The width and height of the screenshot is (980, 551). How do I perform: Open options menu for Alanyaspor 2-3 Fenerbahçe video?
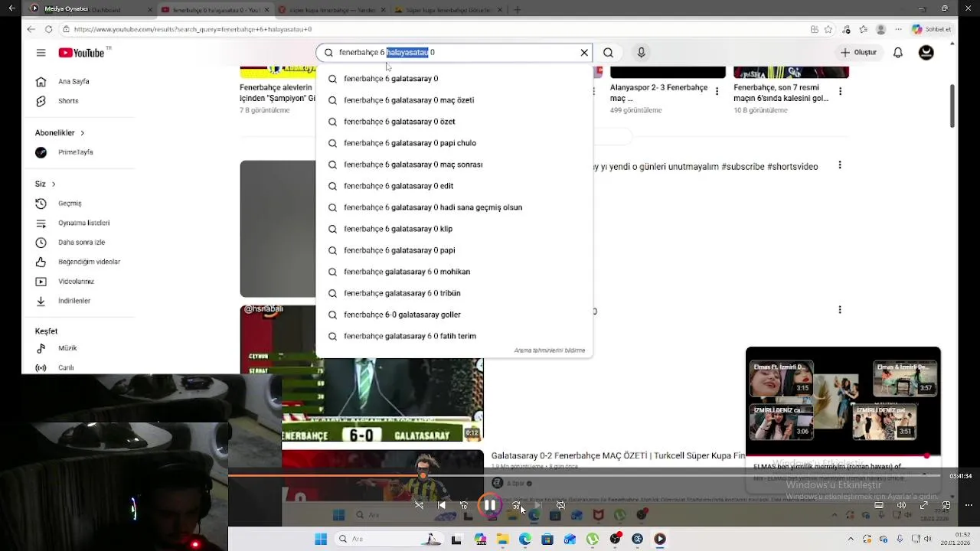(717, 91)
